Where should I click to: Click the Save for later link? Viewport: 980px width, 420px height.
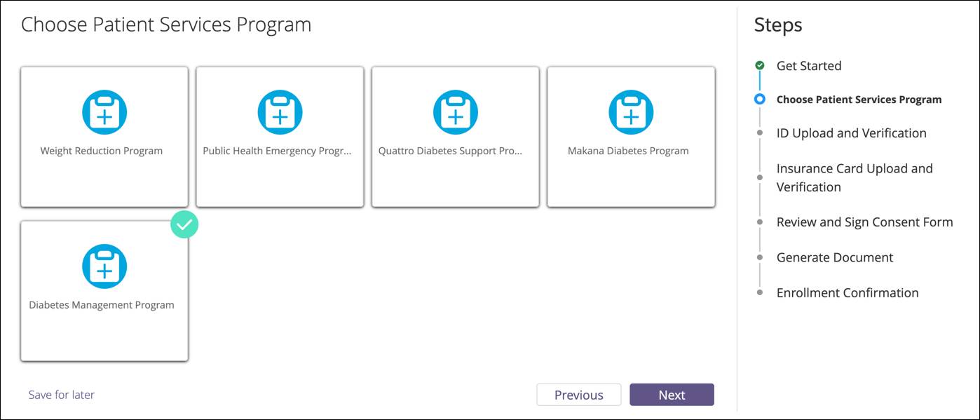click(x=62, y=395)
